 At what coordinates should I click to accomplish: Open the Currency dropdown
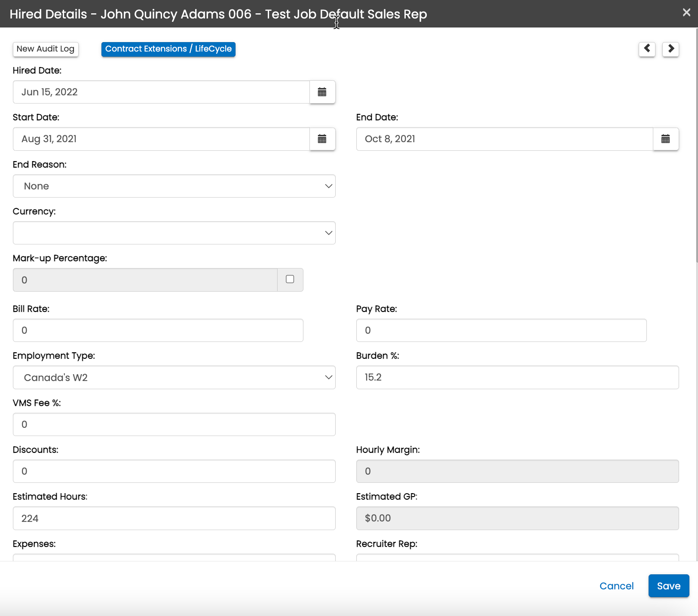pyautogui.click(x=174, y=233)
